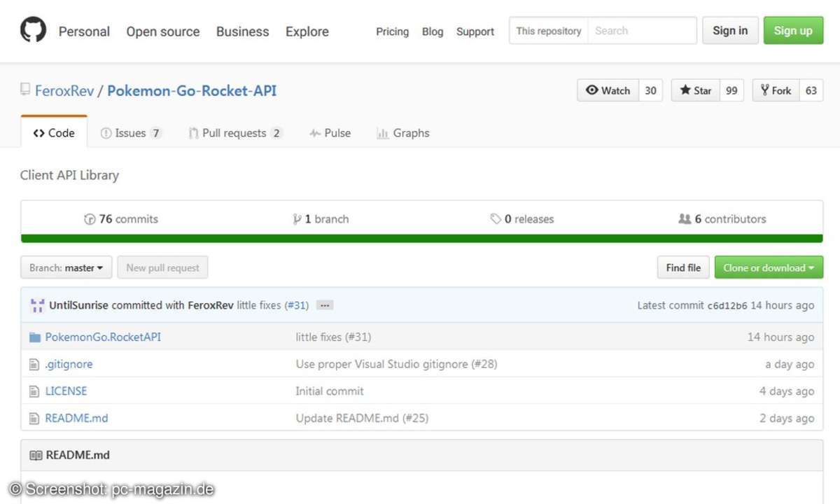Click the 'Client API Library' description text
840x504 pixels.
(x=69, y=175)
